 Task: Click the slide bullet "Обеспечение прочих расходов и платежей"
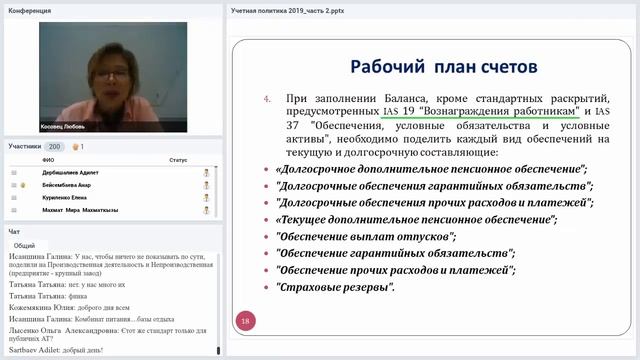[396, 270]
